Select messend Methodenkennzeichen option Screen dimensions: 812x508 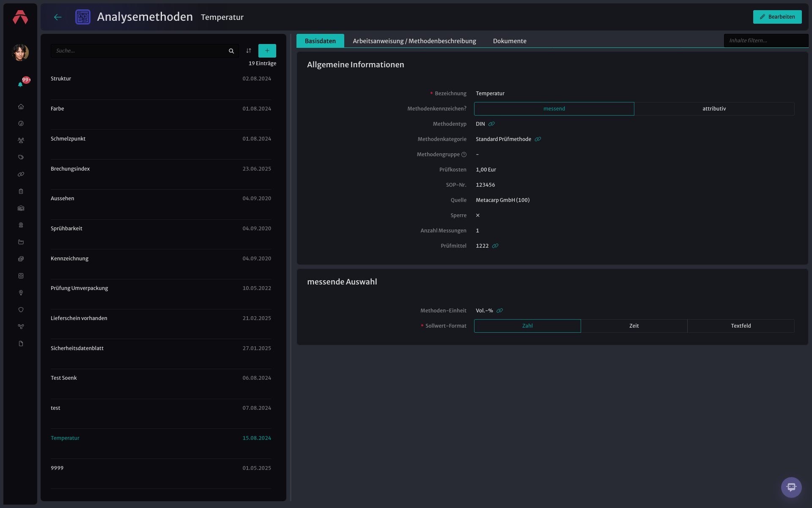pyautogui.click(x=554, y=109)
